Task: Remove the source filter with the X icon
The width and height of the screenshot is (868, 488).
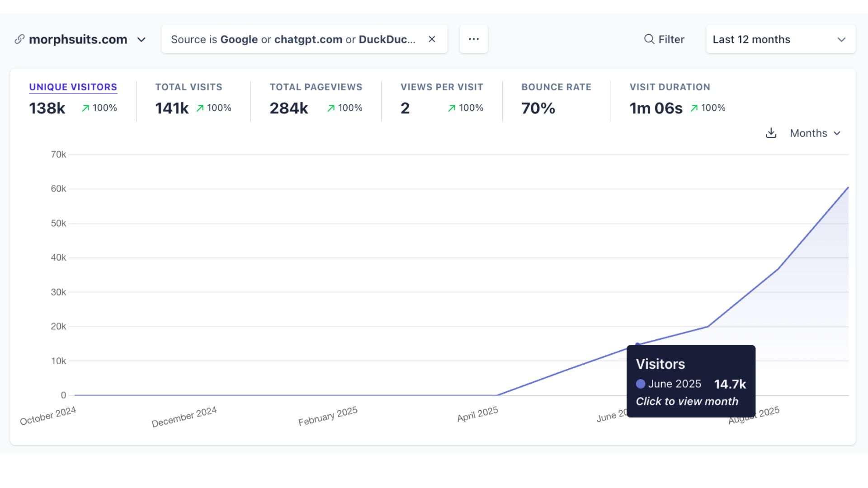Action: (x=431, y=39)
